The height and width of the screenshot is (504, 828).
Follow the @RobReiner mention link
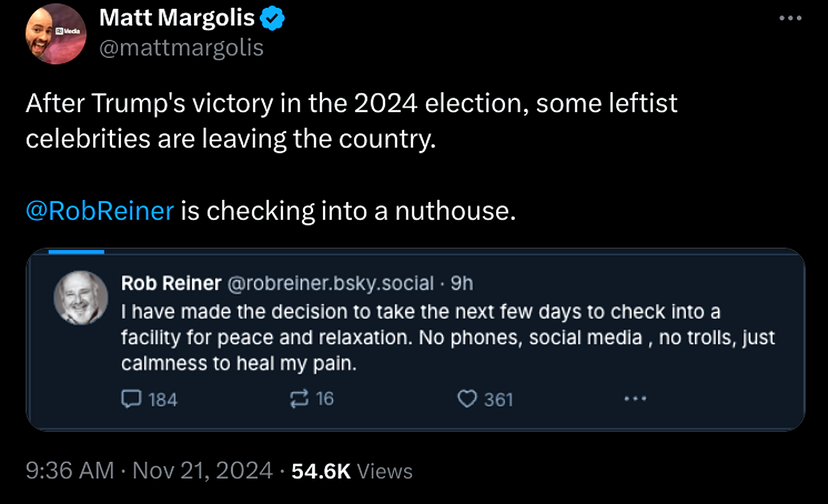coord(100,211)
